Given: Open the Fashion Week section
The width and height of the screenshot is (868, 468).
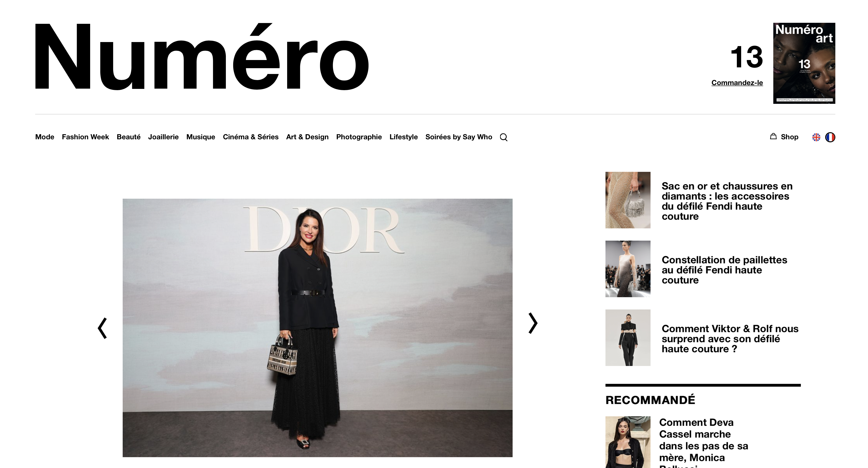Looking at the screenshot, I should click(x=85, y=137).
